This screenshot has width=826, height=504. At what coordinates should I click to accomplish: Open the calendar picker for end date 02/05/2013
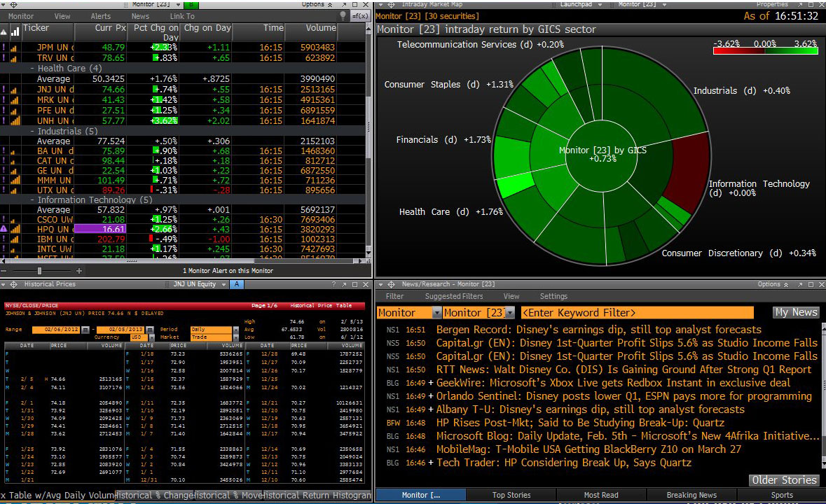tap(150, 330)
